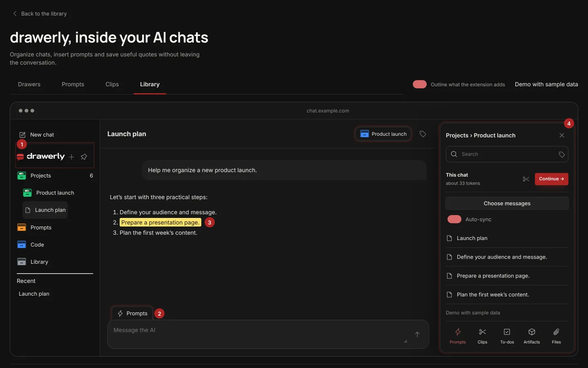Open Clips in the panel bottom bar
Viewport: 588px width, 368px height.
point(482,336)
